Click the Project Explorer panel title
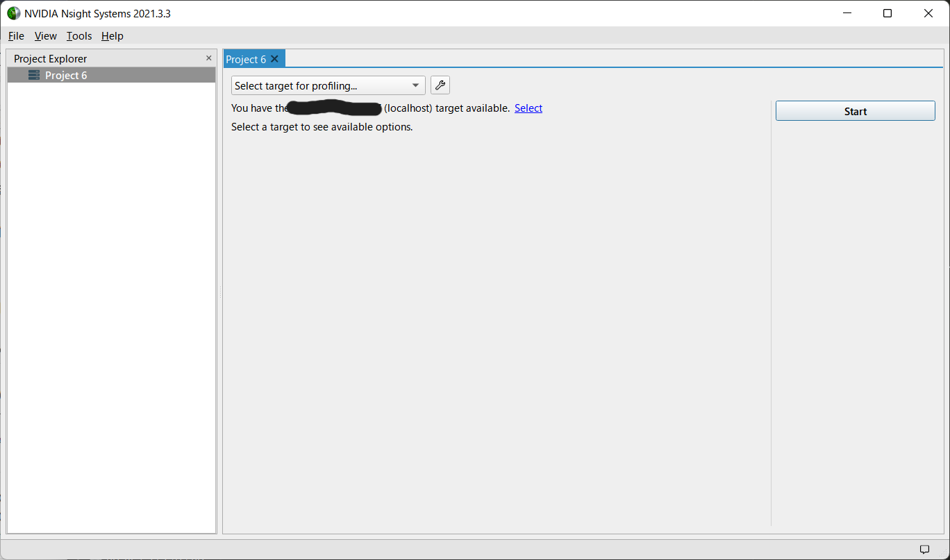Viewport: 950px width, 560px height. click(51, 59)
